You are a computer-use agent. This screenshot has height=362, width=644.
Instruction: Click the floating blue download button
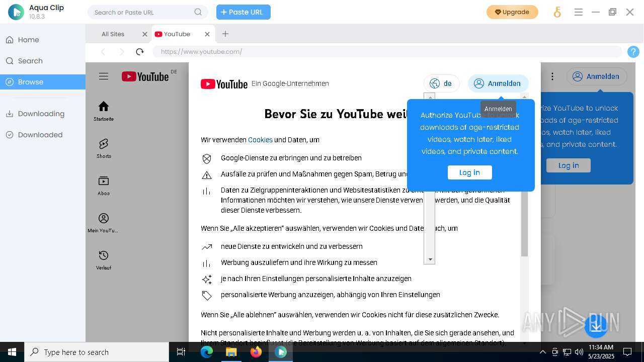pos(596,326)
